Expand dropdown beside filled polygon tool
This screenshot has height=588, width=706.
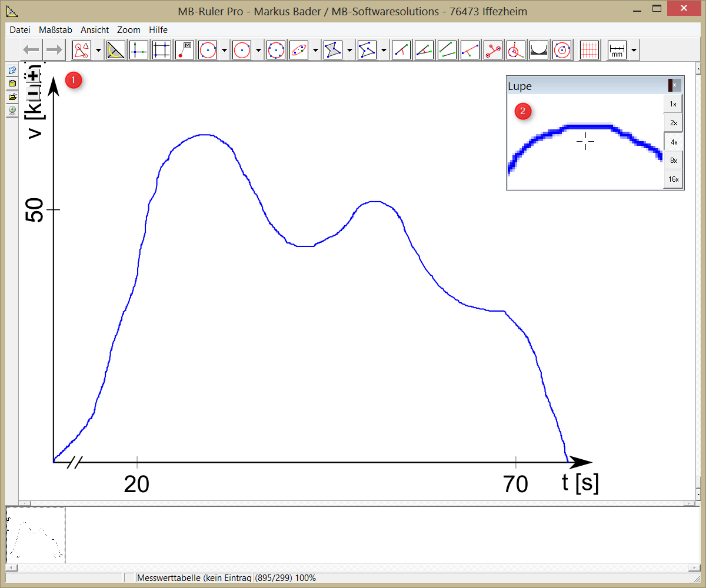[x=350, y=51]
